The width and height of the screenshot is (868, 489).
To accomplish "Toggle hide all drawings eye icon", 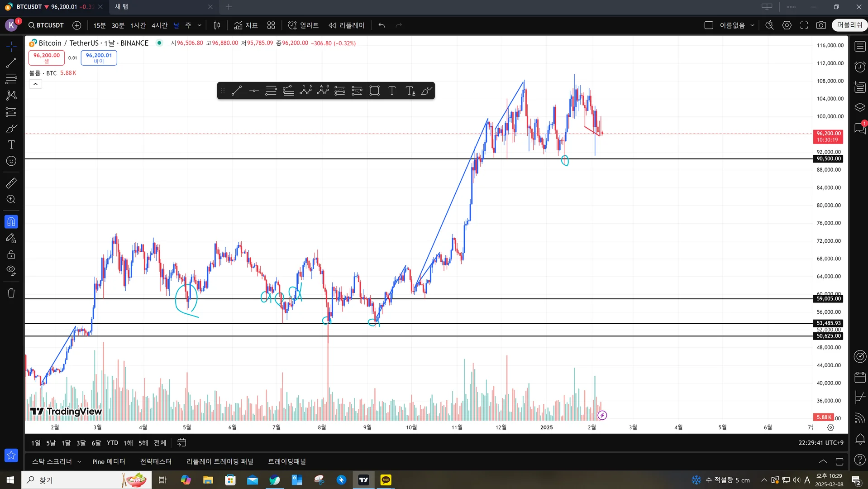I will click(x=11, y=271).
